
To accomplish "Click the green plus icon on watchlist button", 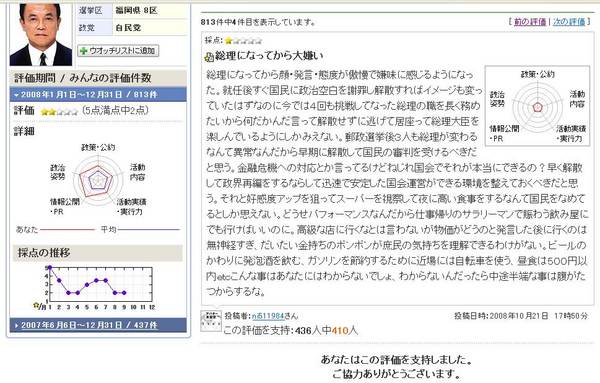I will (x=84, y=51).
